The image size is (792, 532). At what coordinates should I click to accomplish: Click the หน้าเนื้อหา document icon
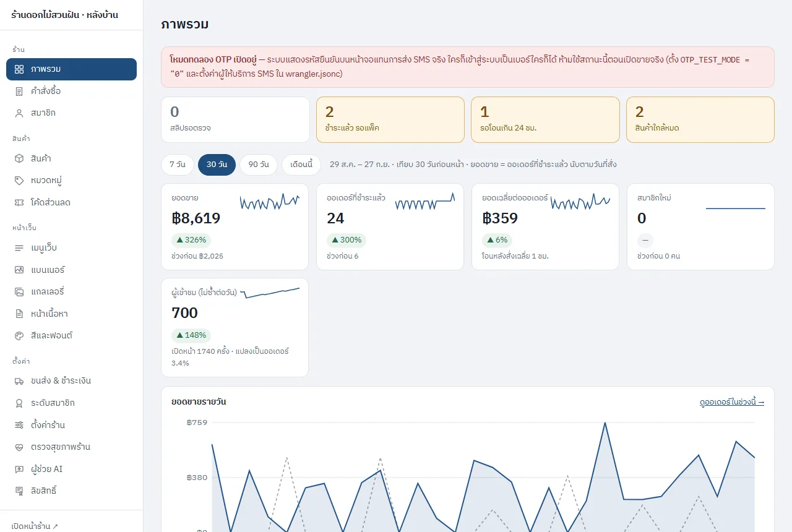(19, 314)
